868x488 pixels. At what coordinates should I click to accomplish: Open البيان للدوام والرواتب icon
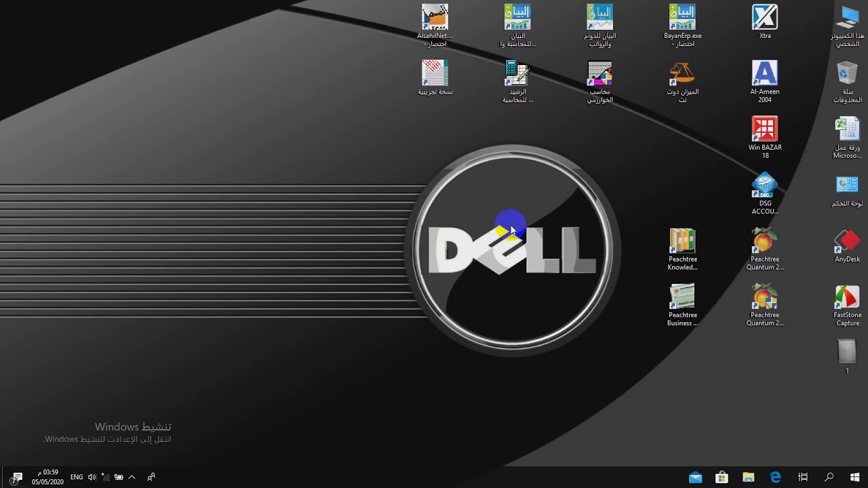[x=600, y=26]
